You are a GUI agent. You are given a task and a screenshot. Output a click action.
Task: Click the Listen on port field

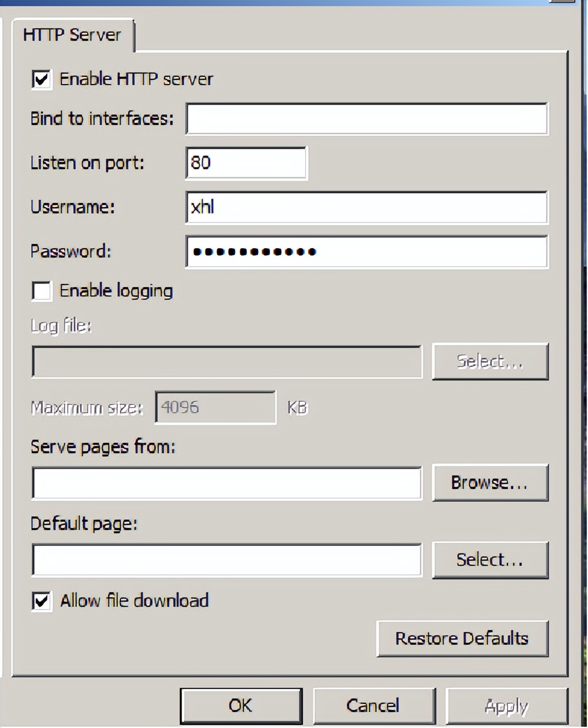click(246, 163)
